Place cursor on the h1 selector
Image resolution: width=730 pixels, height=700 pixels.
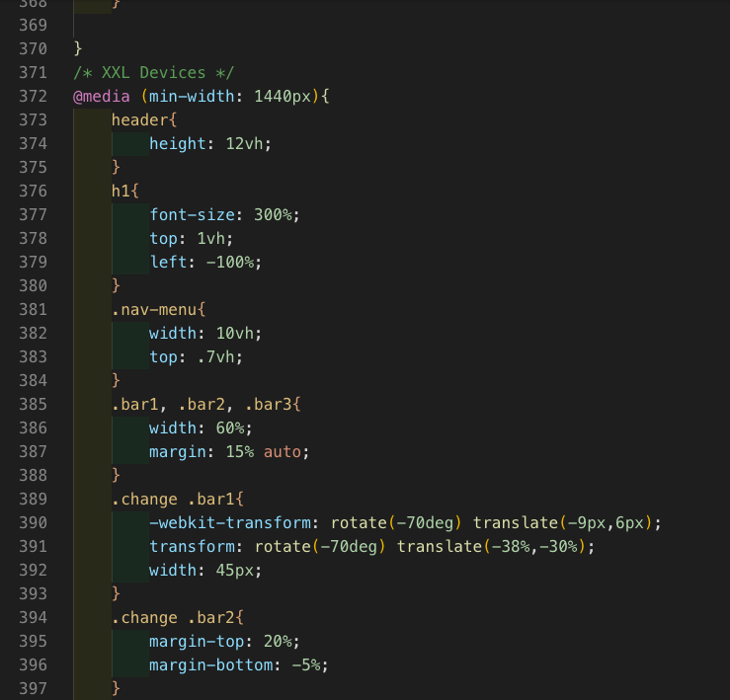coord(122,191)
